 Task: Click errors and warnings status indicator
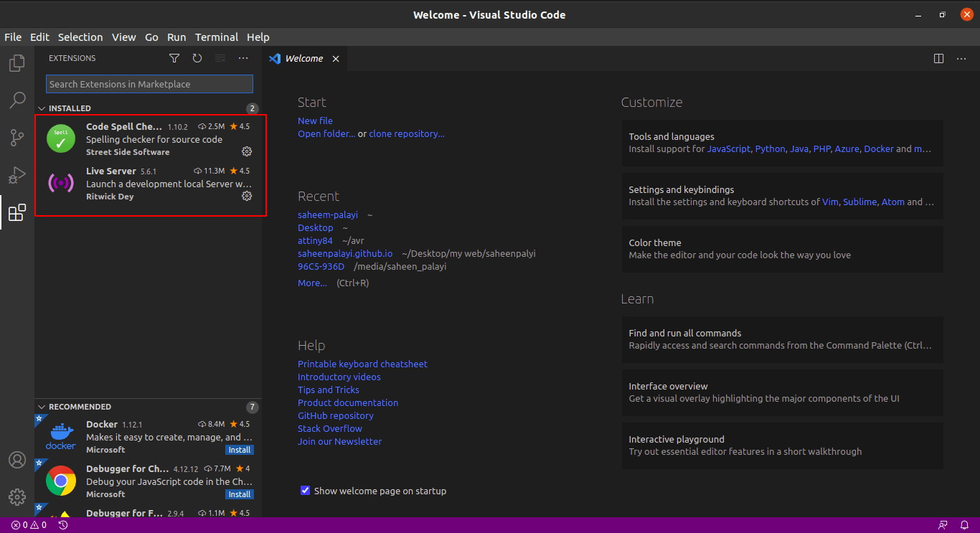coord(29,525)
